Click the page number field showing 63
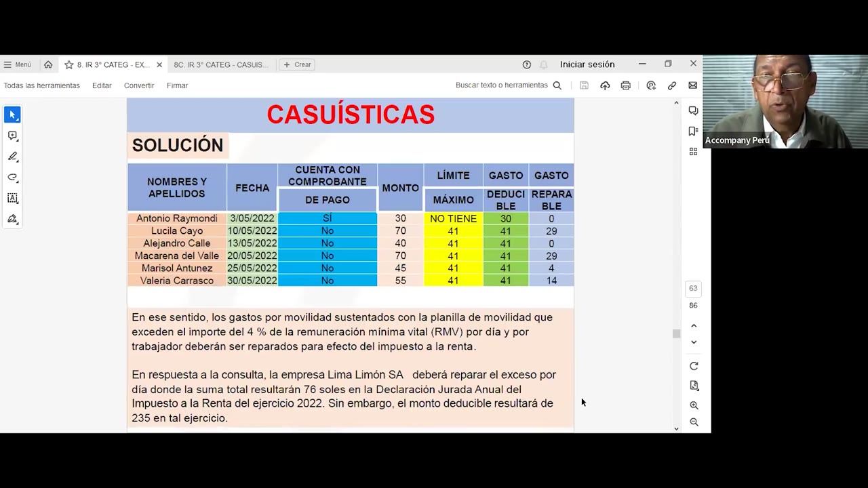868x488 pixels. coord(693,288)
